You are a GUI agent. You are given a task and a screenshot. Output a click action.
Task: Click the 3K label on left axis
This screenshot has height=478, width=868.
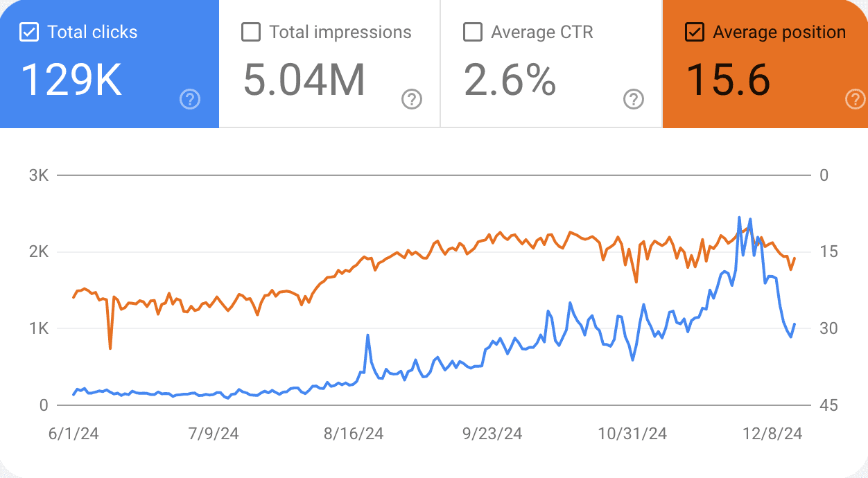pyautogui.click(x=38, y=175)
